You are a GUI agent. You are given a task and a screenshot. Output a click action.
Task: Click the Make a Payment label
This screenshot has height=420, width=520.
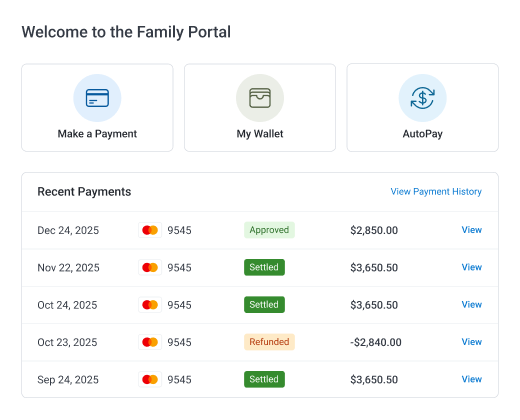(97, 134)
